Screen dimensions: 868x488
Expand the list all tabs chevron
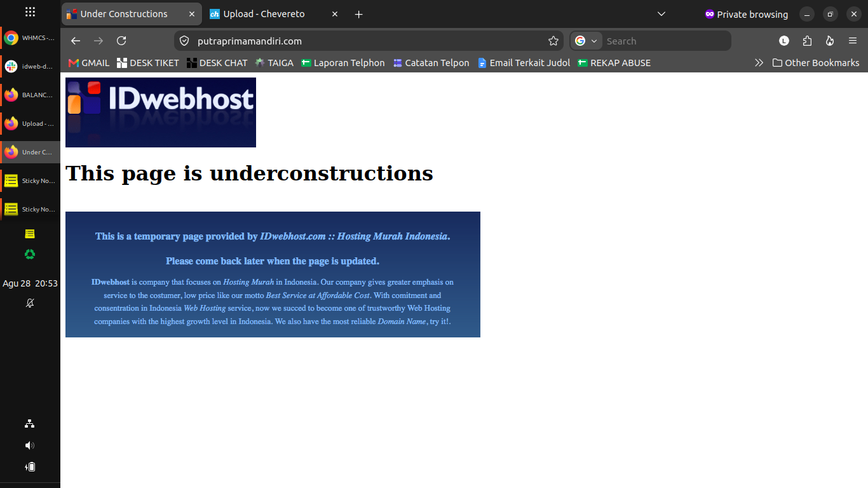click(x=661, y=14)
